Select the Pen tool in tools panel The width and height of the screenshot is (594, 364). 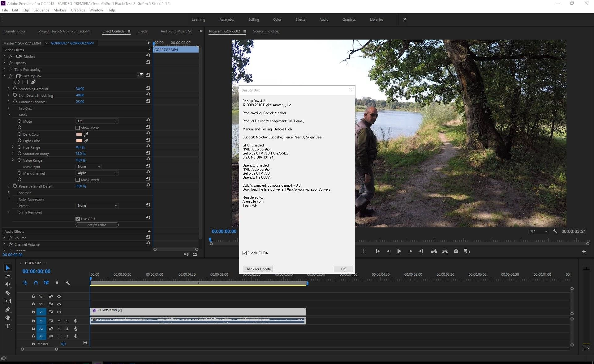[x=8, y=309]
